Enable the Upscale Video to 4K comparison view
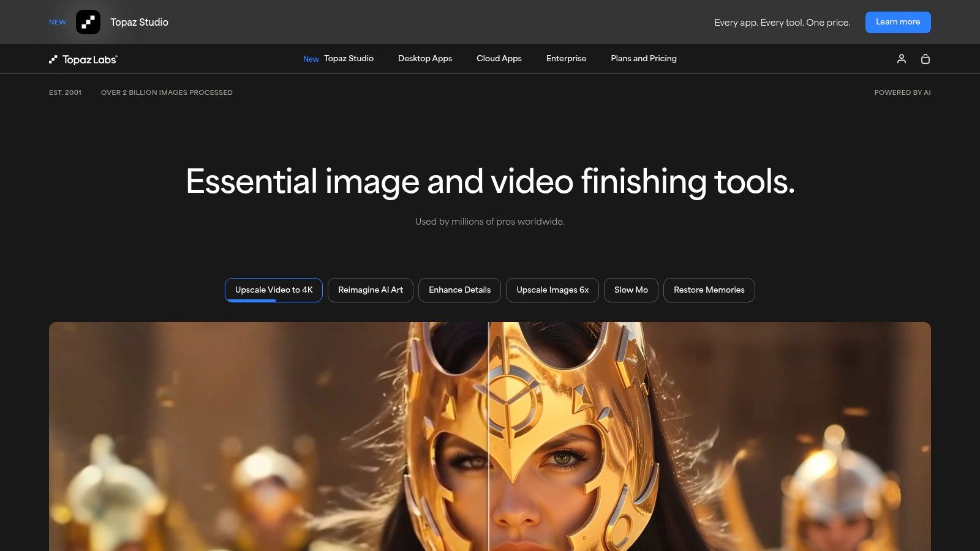Screen dimensions: 980x551 click(x=273, y=290)
